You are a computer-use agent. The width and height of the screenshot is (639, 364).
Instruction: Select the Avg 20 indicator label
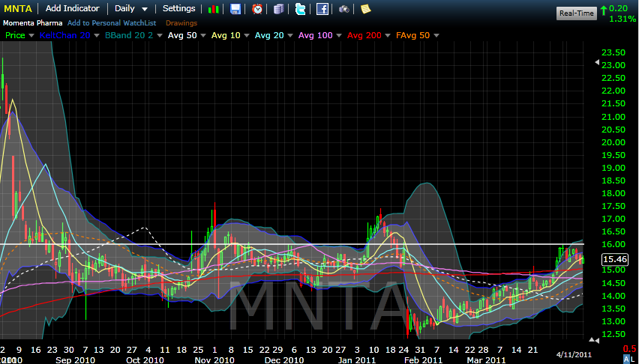[269, 35]
